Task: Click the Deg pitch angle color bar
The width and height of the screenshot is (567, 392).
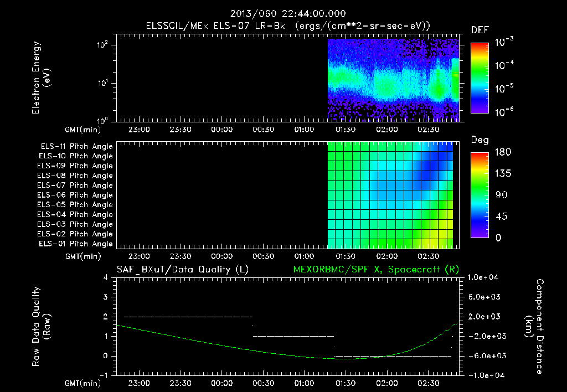Action: coord(480,195)
